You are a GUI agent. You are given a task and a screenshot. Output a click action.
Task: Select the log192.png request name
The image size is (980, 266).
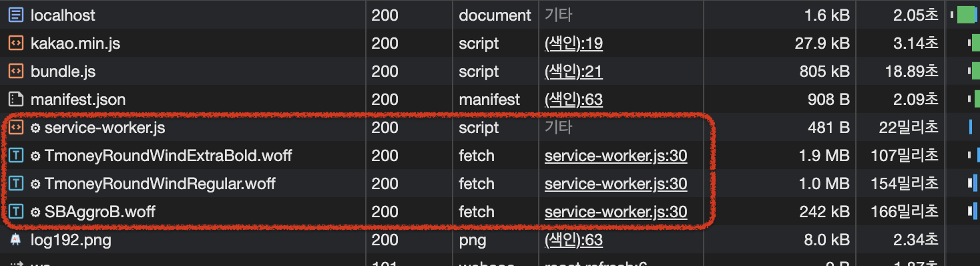tap(71, 240)
